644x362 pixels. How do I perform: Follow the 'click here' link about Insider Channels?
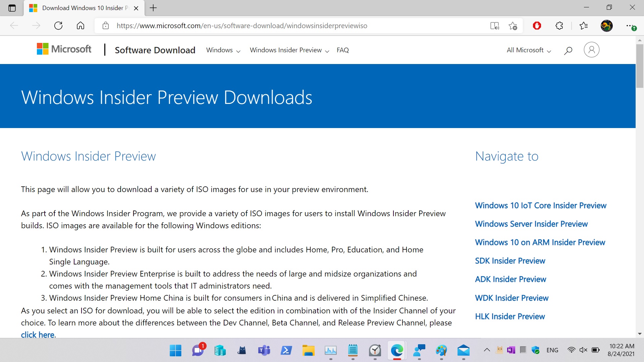coord(37,334)
